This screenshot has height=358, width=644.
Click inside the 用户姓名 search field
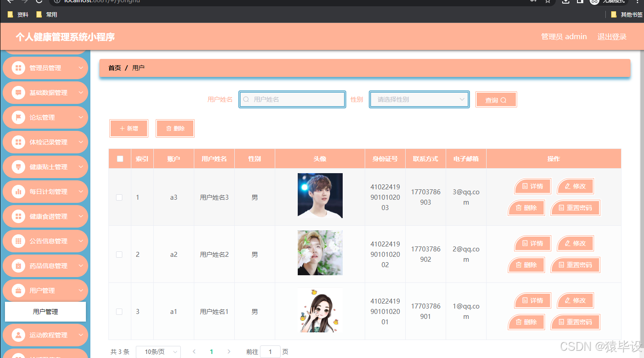[292, 99]
